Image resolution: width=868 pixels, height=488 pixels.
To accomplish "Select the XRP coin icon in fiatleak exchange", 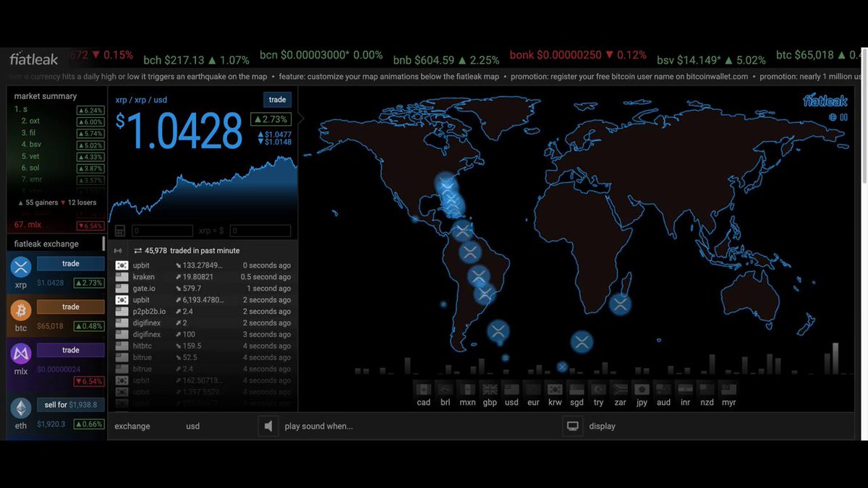I will coord(20,267).
